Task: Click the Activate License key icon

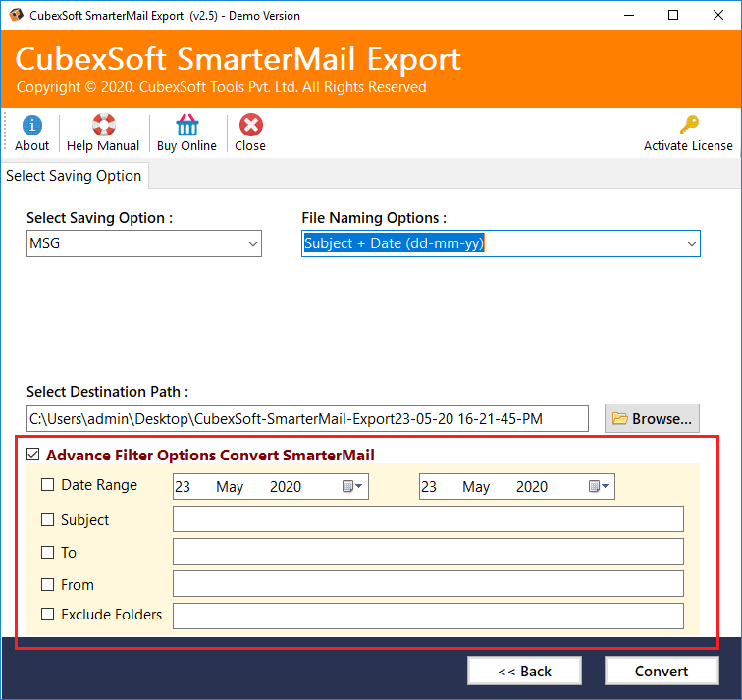Action: [689, 125]
